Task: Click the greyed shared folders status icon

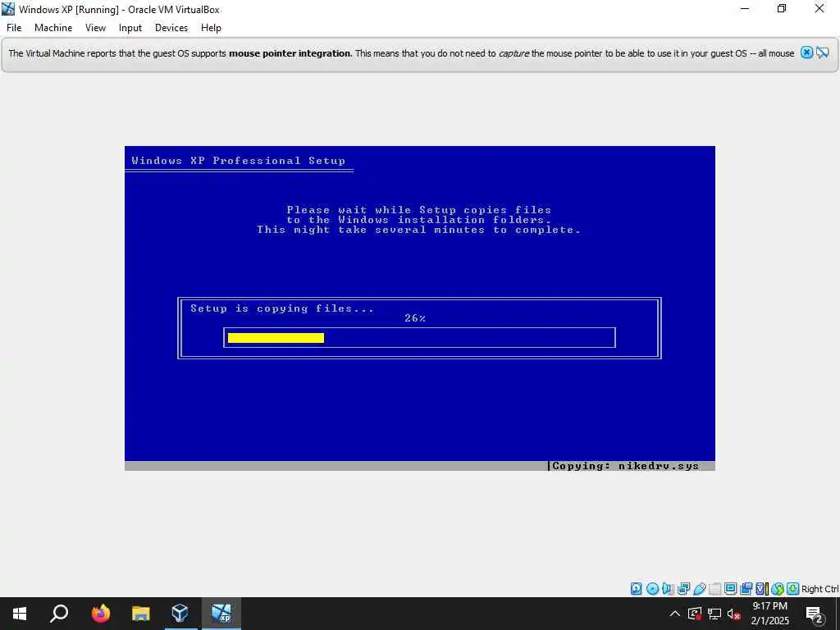Action: 714,589
